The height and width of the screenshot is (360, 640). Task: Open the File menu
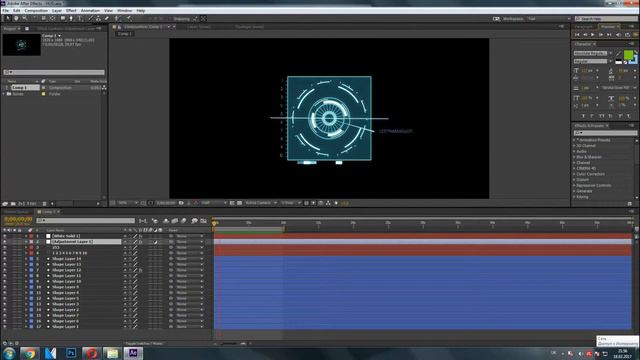coord(5,11)
